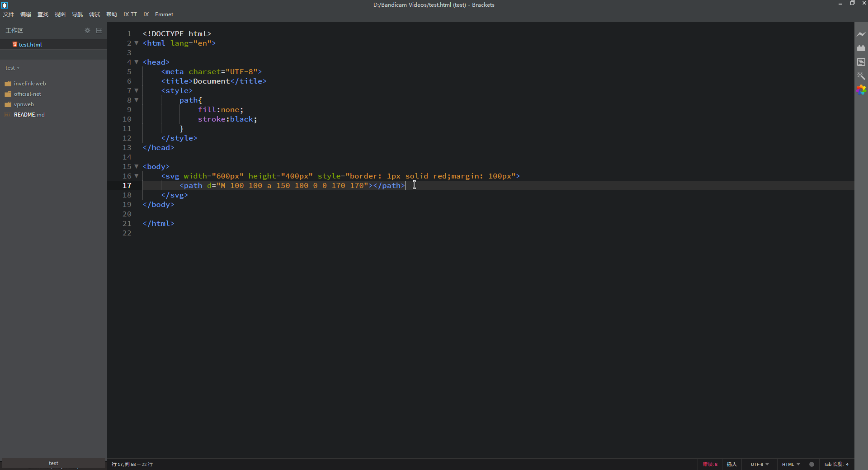
Task: Click the cursor position 行 17, 列 58
Action: tap(123, 464)
